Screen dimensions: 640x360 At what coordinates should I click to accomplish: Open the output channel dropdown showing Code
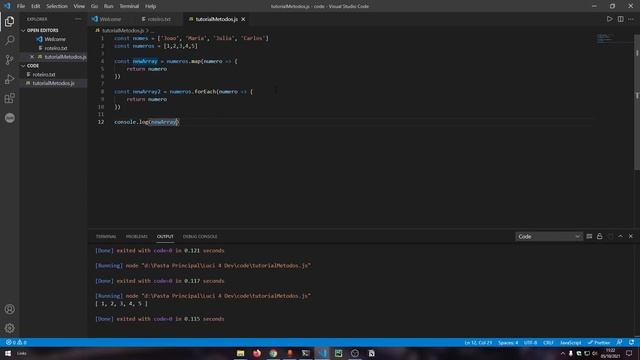(x=548, y=236)
